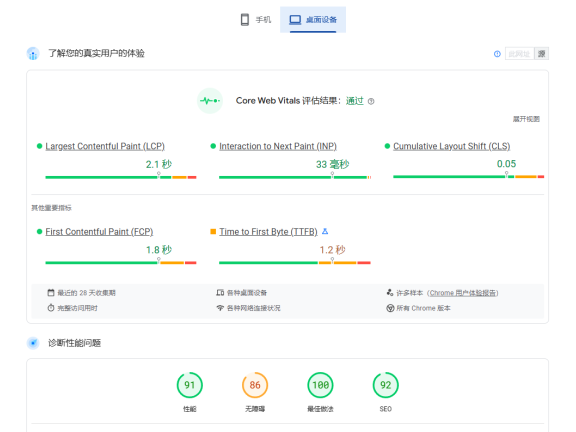Select the 此网址 (this URL) toggle option
576x432 pixels.
click(519, 54)
